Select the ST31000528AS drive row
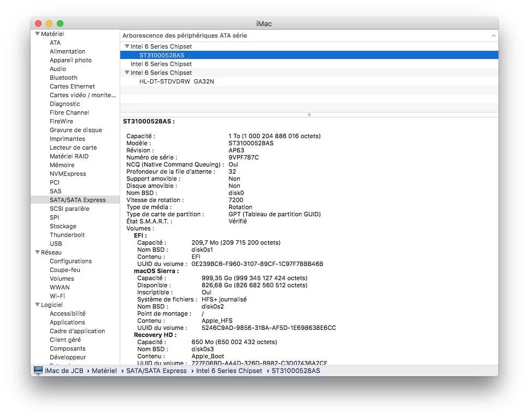This screenshot has height=420, width=529. [x=309, y=55]
